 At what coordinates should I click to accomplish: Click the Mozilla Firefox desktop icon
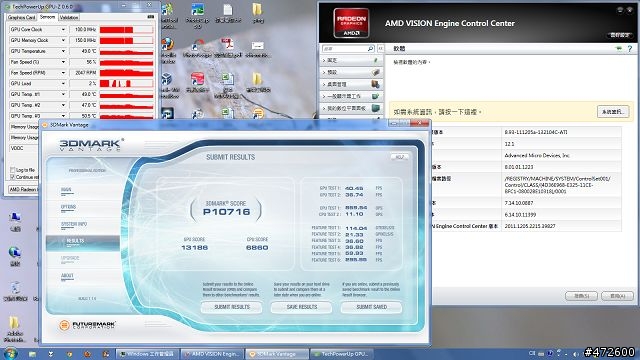167,50
